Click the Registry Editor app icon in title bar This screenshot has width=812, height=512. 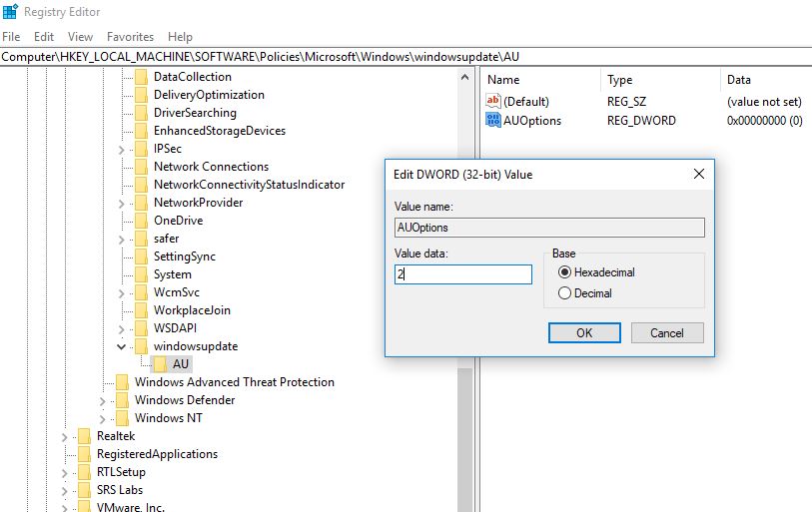pyautogui.click(x=10, y=13)
